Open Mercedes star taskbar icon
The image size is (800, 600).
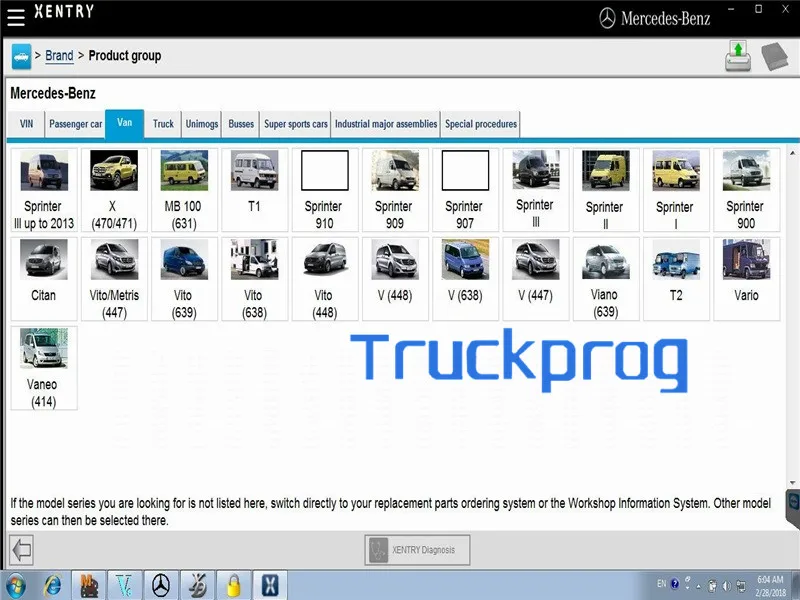(161, 586)
